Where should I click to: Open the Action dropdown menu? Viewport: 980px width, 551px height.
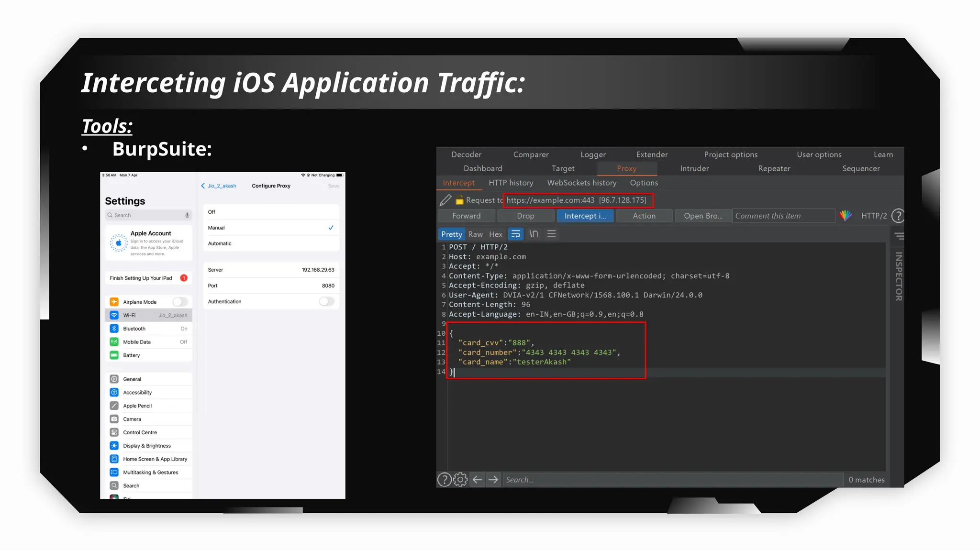(x=644, y=216)
